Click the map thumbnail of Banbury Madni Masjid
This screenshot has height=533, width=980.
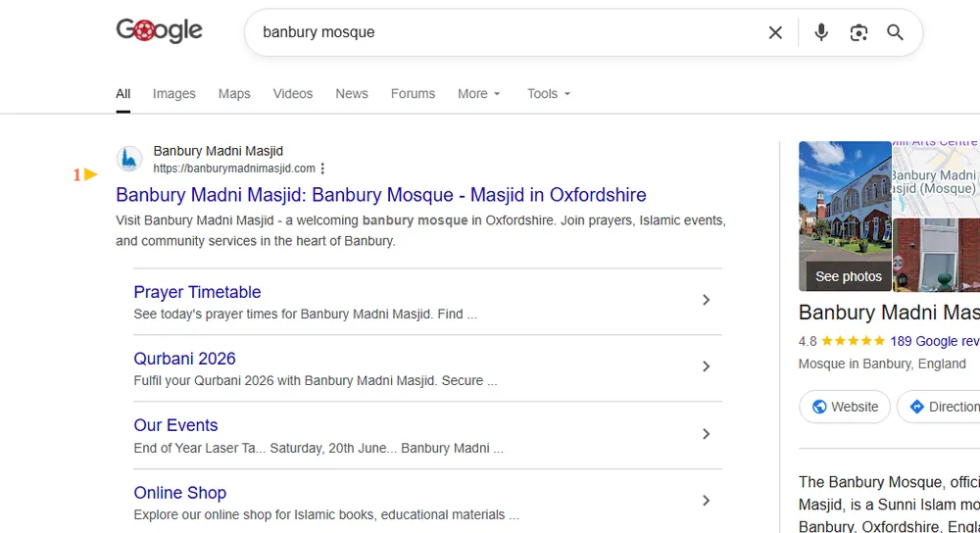pos(936,178)
